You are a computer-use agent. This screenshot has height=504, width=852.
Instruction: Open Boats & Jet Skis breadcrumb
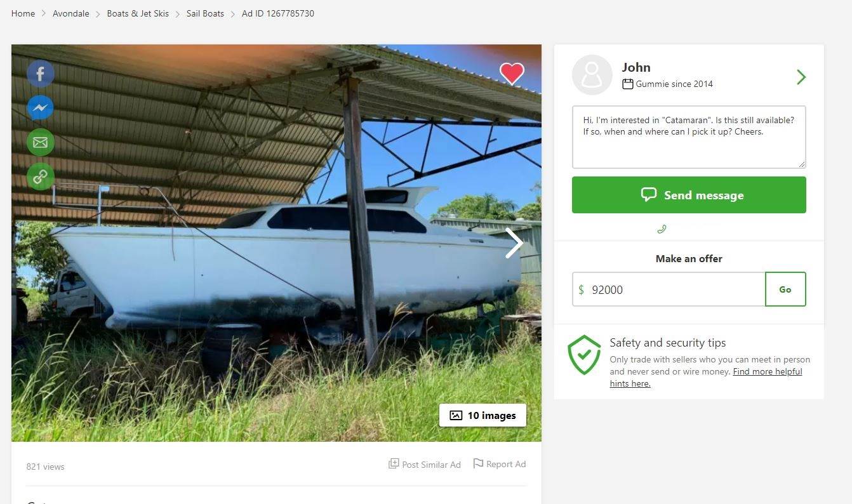tap(138, 13)
